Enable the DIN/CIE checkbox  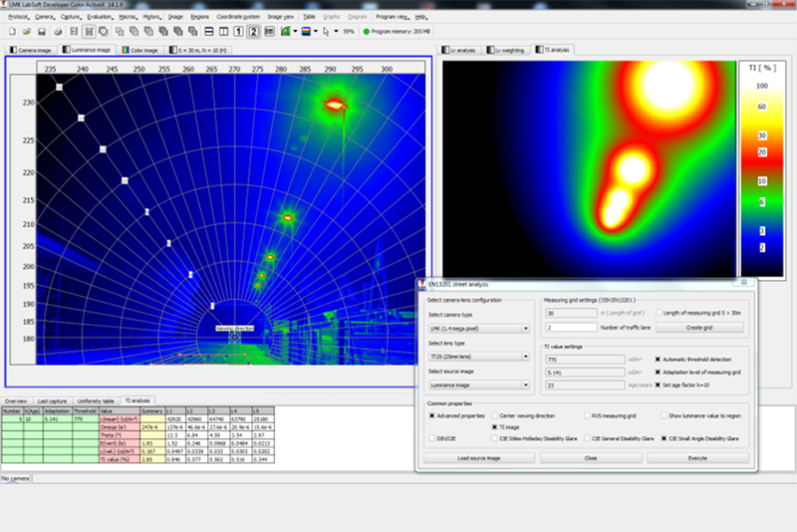click(x=432, y=438)
